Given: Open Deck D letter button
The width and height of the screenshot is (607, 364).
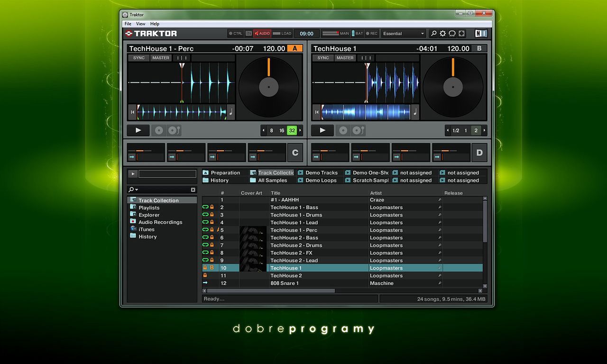Looking at the screenshot, I should [479, 153].
